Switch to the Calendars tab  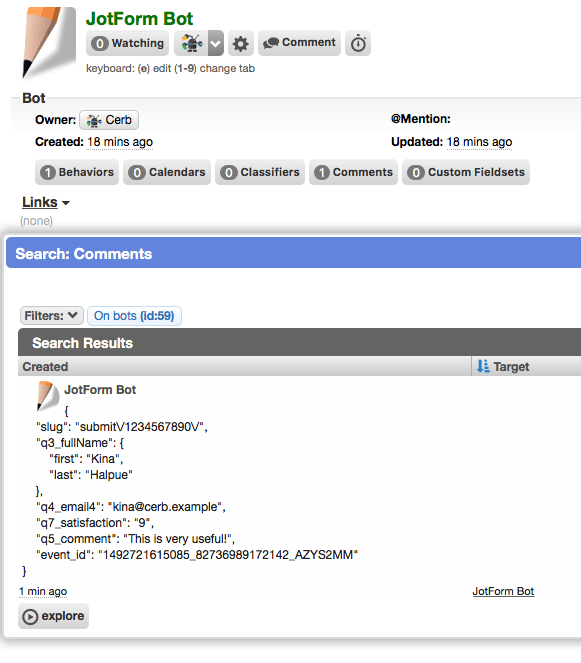click(167, 172)
